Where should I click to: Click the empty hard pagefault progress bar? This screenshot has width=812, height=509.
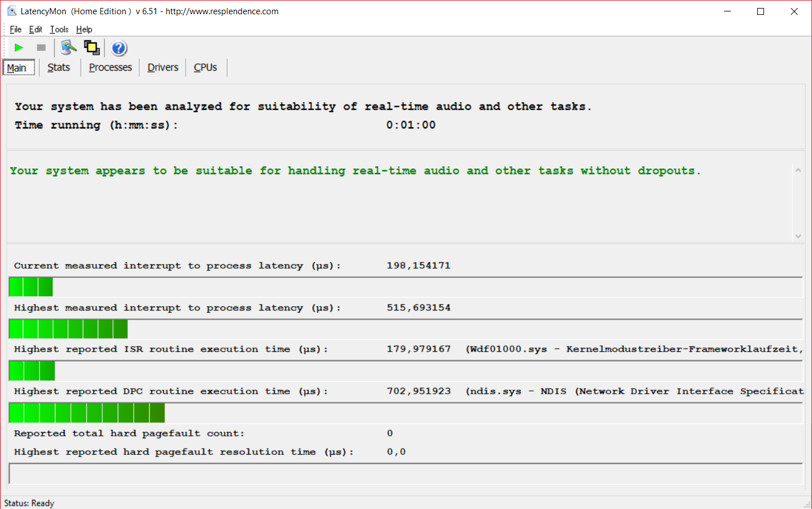[405, 474]
